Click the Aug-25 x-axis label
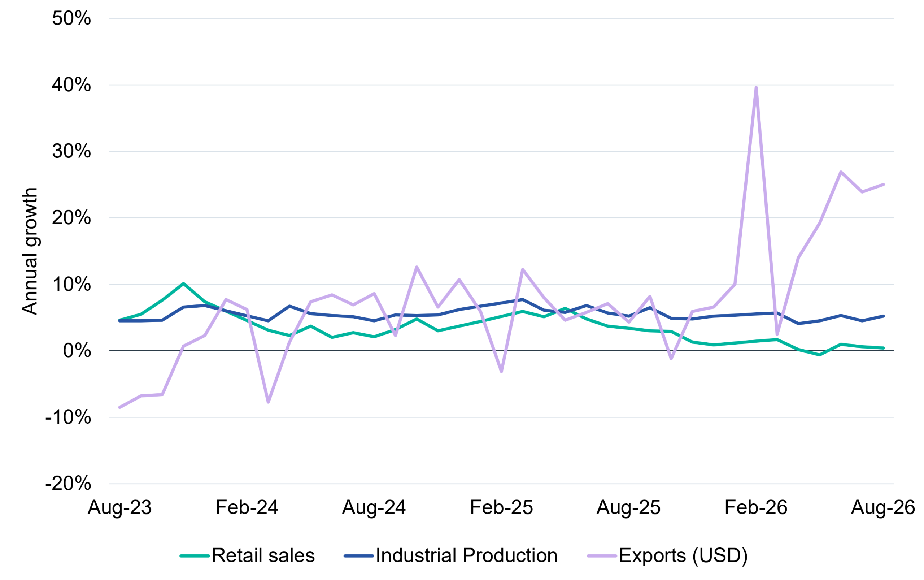The image size is (924, 580). pos(628,508)
